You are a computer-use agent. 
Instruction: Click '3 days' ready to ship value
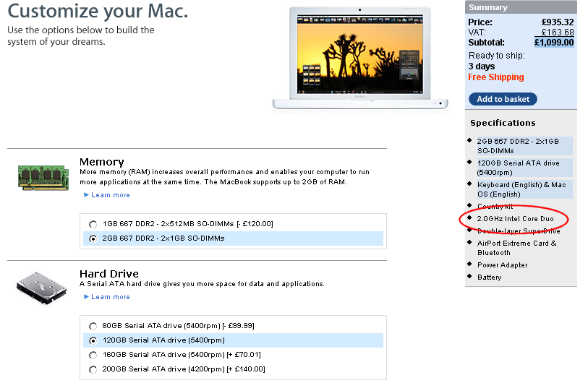coord(482,66)
